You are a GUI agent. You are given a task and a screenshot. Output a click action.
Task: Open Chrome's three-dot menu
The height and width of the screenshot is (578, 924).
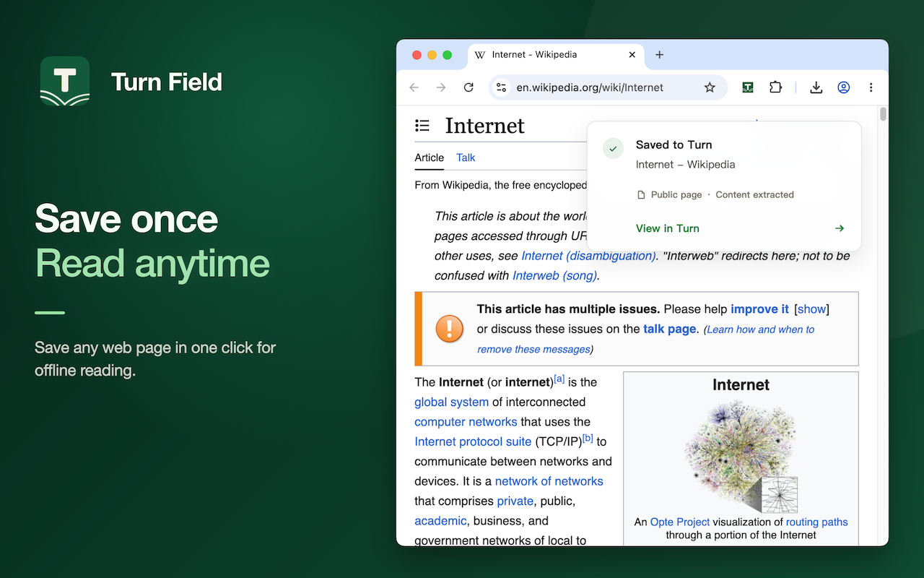[871, 87]
